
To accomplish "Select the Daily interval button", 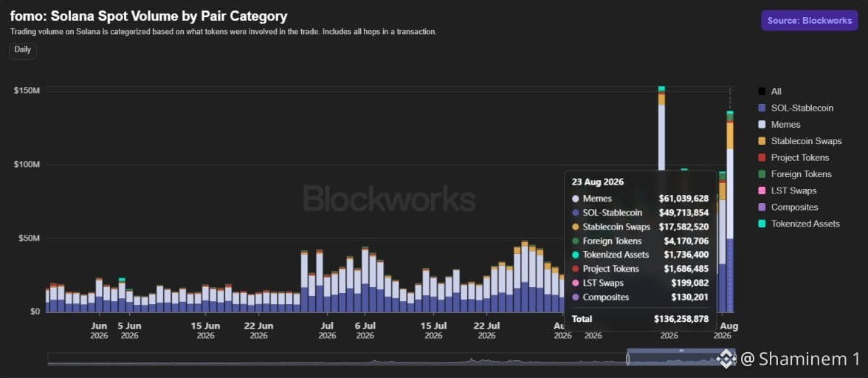I will pyautogui.click(x=23, y=49).
